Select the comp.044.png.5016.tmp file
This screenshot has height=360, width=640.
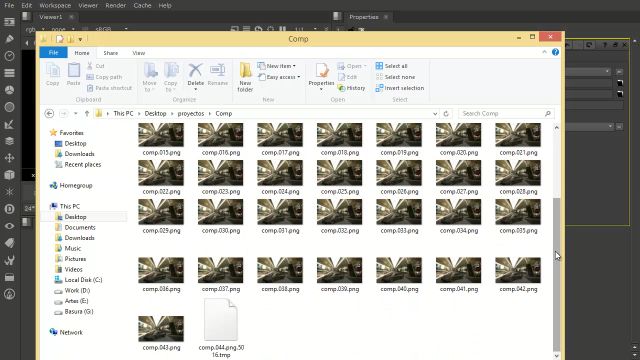(221, 329)
